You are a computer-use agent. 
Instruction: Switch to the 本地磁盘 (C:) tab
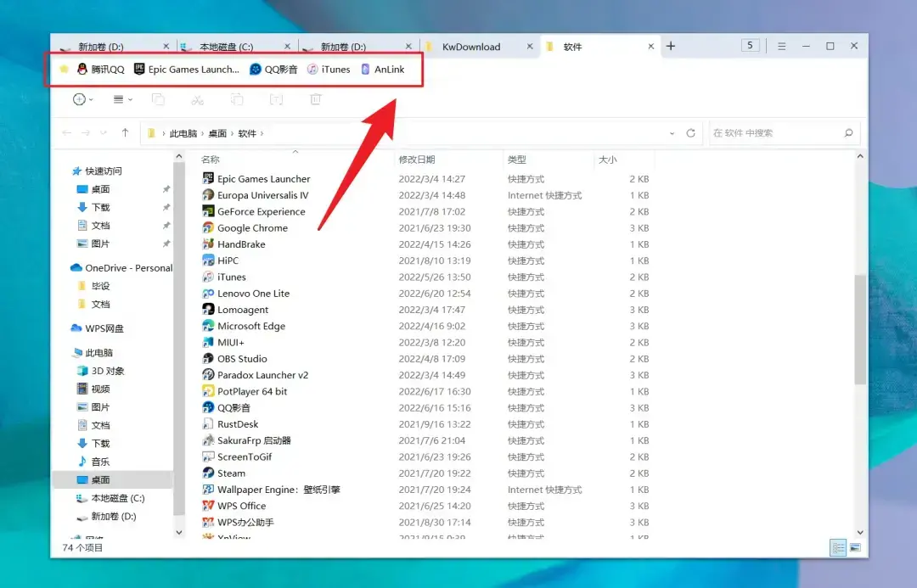[226, 47]
